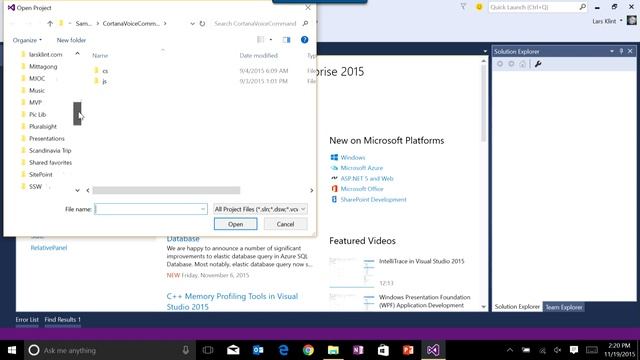This screenshot has width=640, height=360.
Task: Open File Explorer from taskbar
Action: 333,350
